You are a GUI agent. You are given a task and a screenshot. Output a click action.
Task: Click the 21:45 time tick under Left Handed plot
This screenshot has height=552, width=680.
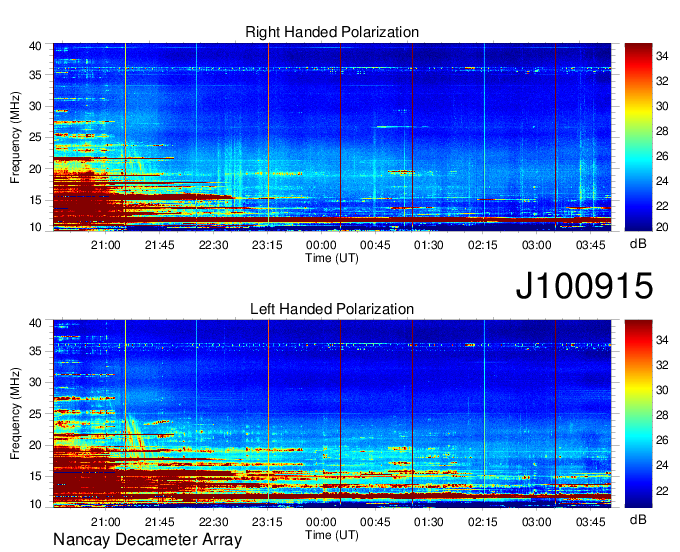(x=160, y=522)
